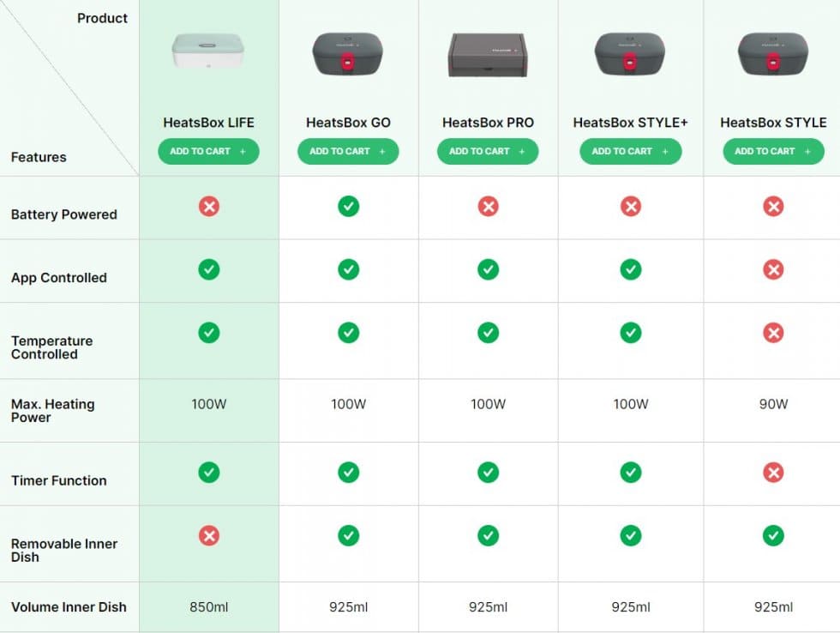Select the HeatsBox GO product image
Viewport: 840px width, 633px height.
[348, 54]
